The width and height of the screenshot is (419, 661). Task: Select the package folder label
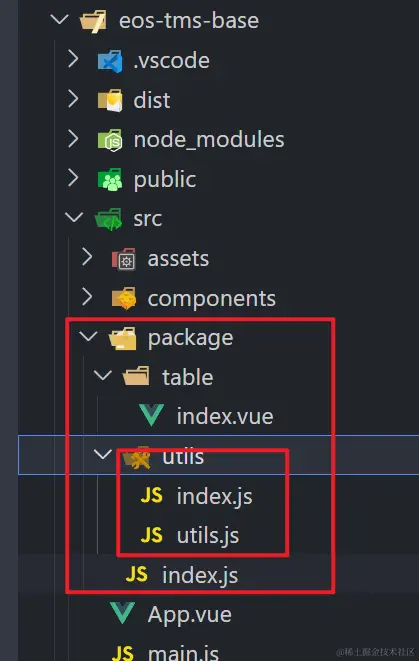pos(190,339)
